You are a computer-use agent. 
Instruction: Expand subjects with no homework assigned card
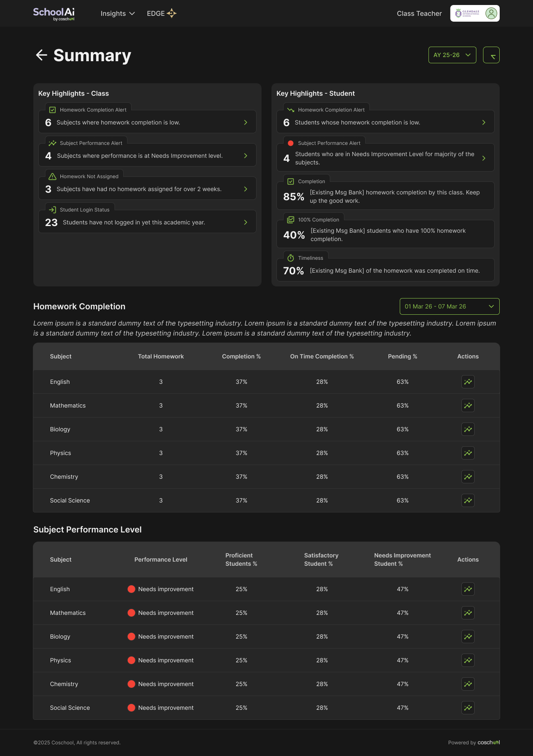147,188
